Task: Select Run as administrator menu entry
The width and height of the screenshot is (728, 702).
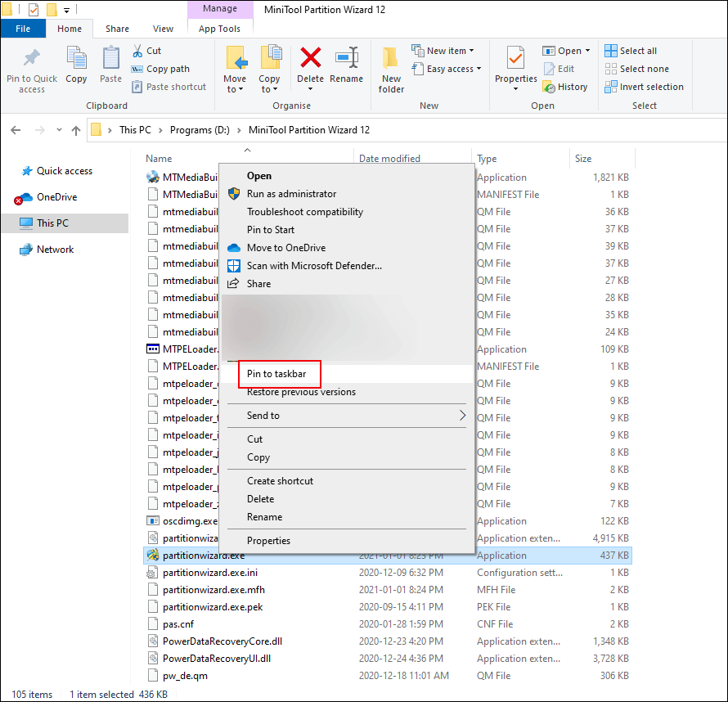Action: click(291, 194)
